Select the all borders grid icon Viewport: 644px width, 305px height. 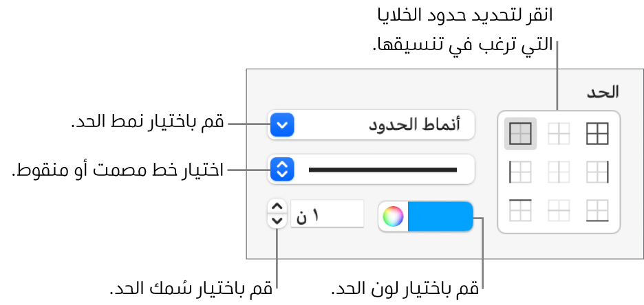click(x=597, y=134)
